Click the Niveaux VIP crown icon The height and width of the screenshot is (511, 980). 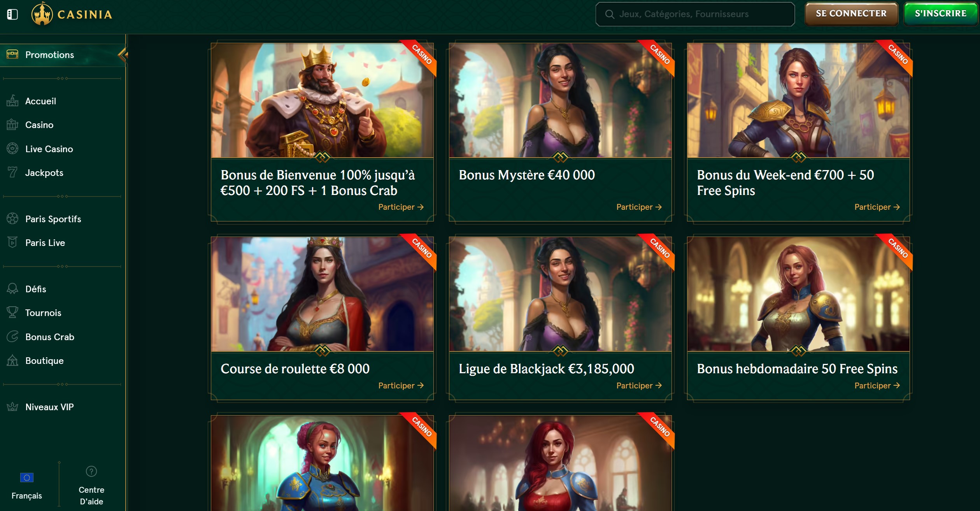[x=12, y=407]
